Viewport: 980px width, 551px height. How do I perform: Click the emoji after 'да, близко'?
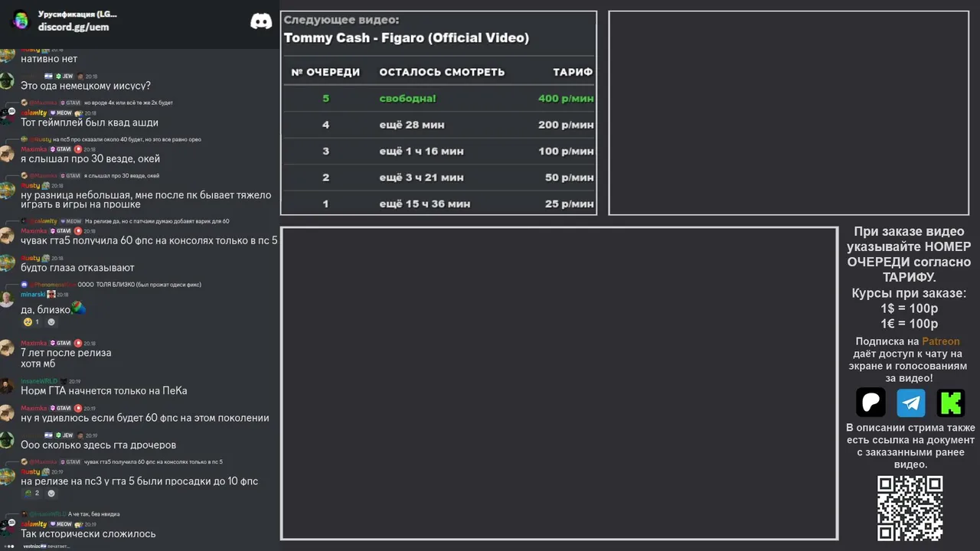tap(78, 308)
